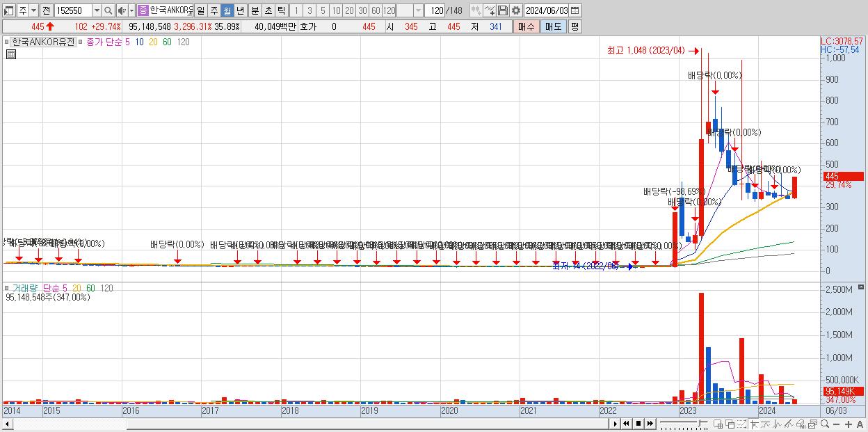
Task: Toggle the price panel square marker
Action: [x=6, y=42]
